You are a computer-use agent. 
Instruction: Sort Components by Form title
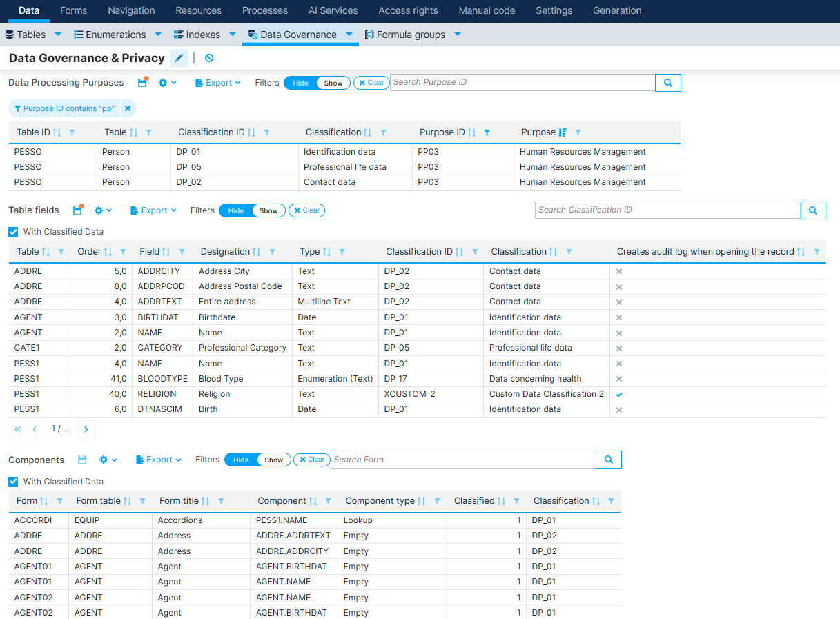point(206,501)
